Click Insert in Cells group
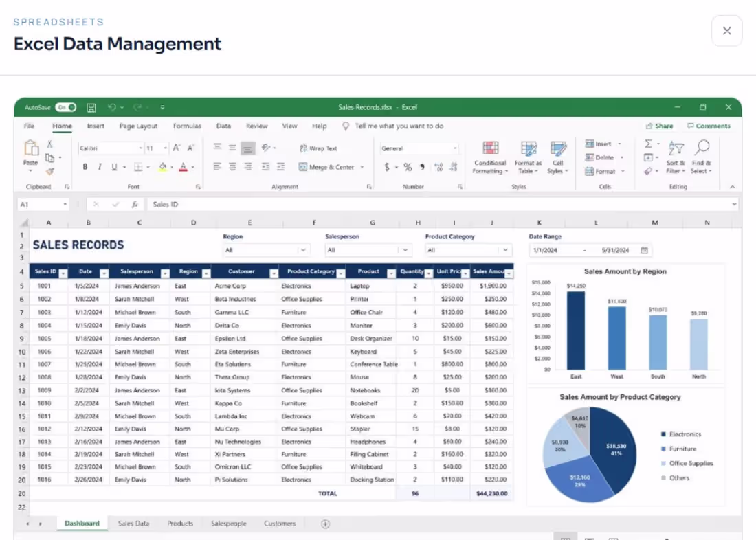 click(x=599, y=144)
